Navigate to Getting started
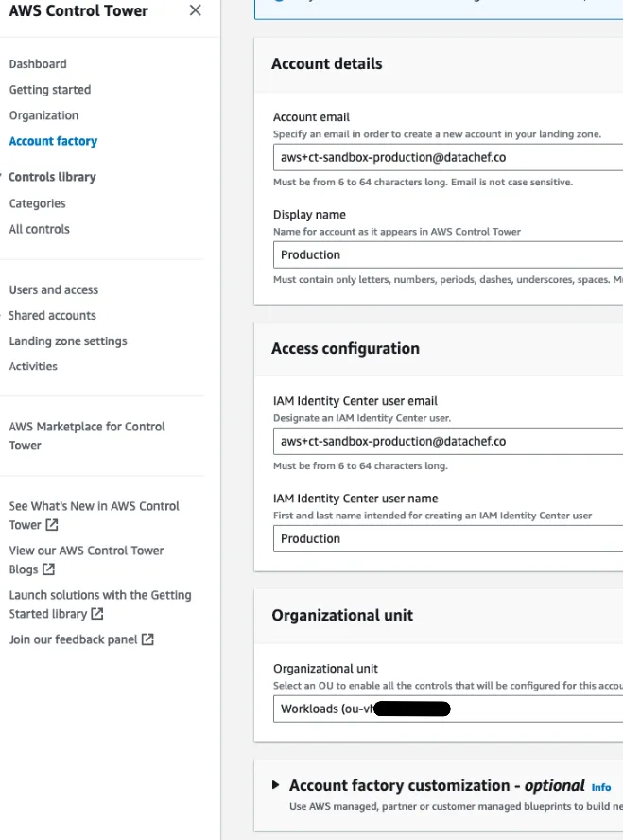The width and height of the screenshot is (623, 840). click(49, 89)
